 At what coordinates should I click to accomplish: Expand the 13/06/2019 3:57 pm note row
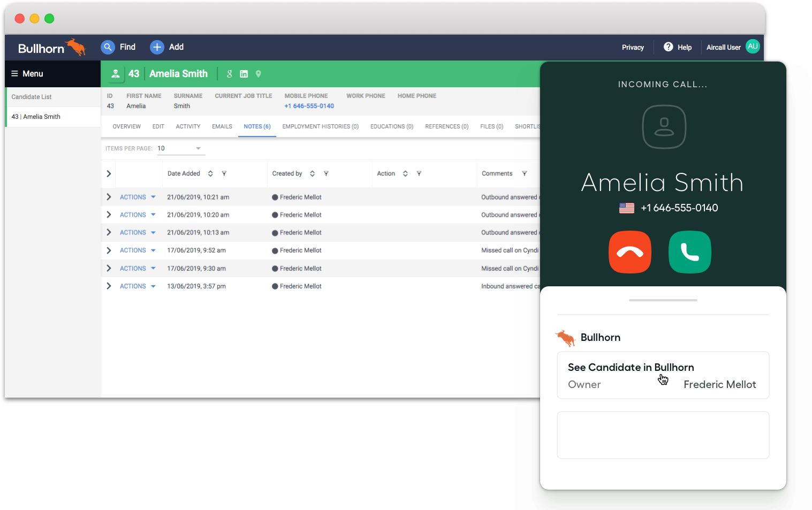pos(109,286)
